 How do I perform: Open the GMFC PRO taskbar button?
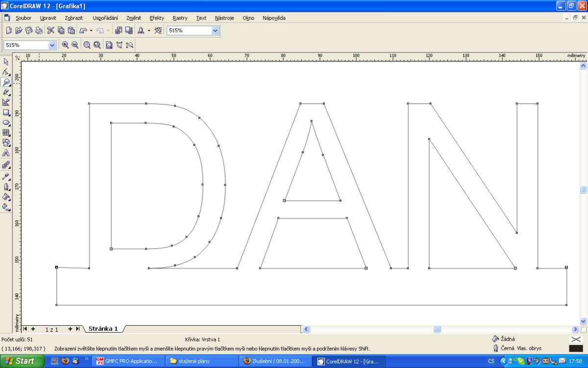127,361
